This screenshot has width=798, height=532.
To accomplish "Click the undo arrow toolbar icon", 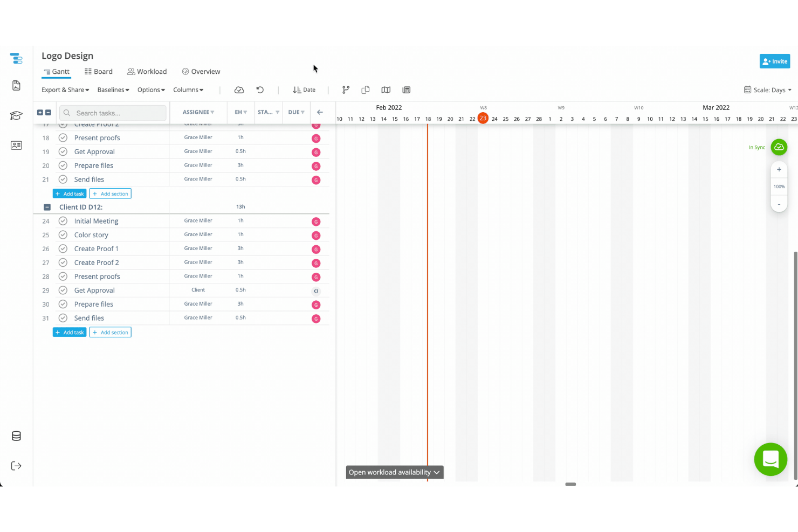I will 260,90.
